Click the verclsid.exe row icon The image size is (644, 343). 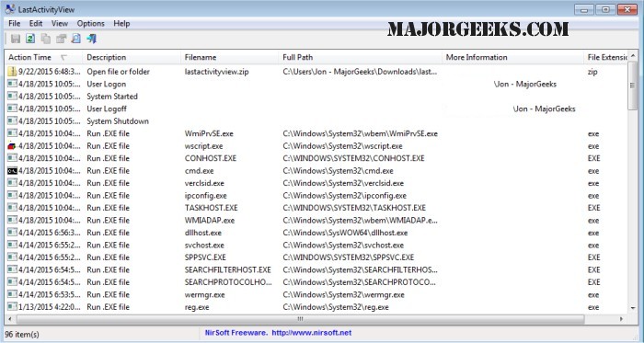12,183
